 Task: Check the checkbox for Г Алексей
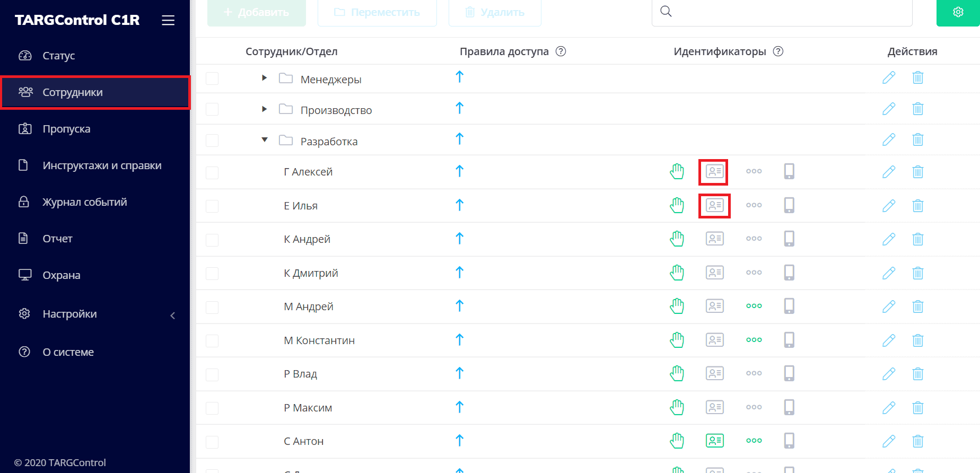pos(212,173)
